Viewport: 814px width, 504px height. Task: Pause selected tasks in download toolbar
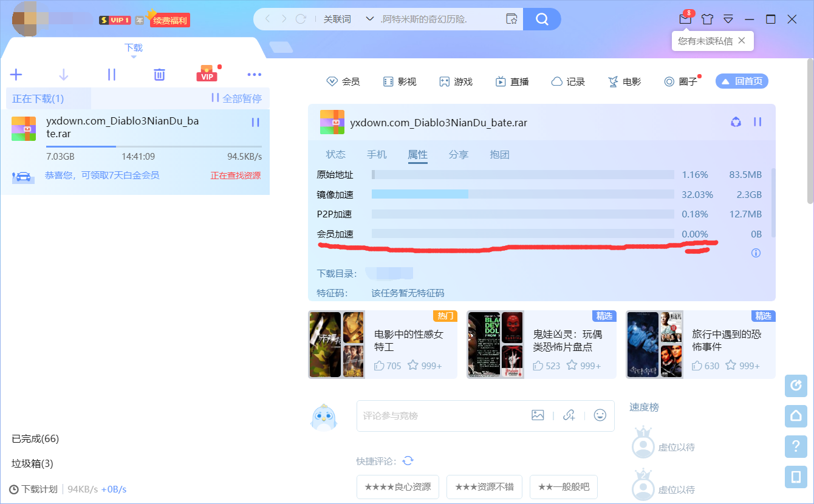(x=111, y=75)
